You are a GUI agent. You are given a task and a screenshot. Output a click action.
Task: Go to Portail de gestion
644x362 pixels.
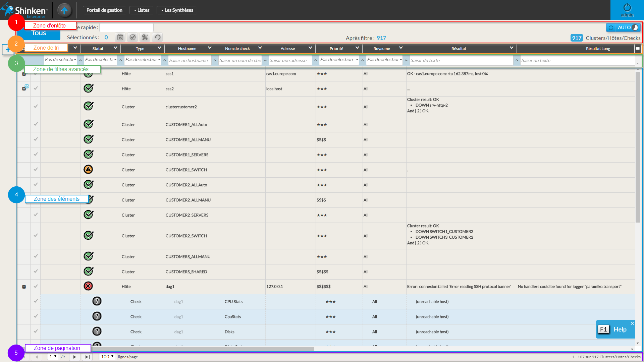click(x=104, y=10)
